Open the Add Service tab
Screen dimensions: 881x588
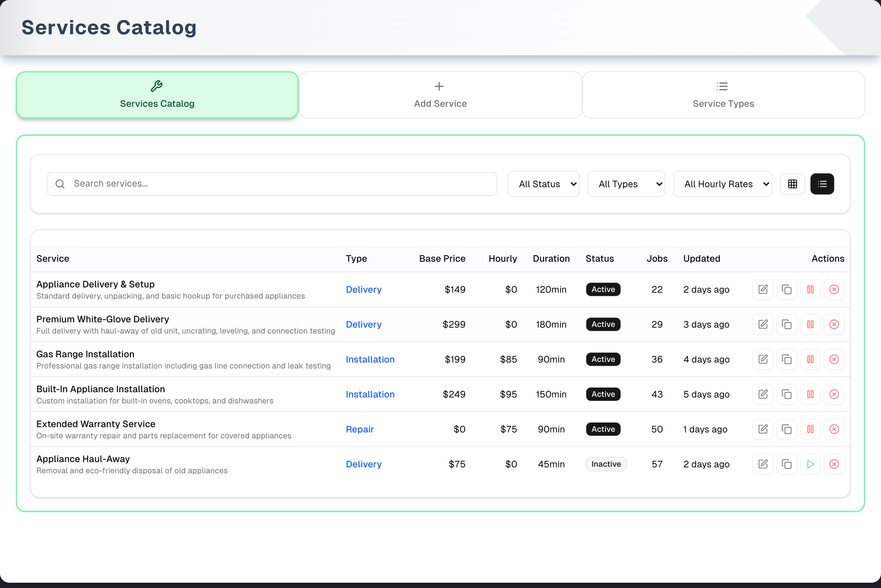[440, 95]
